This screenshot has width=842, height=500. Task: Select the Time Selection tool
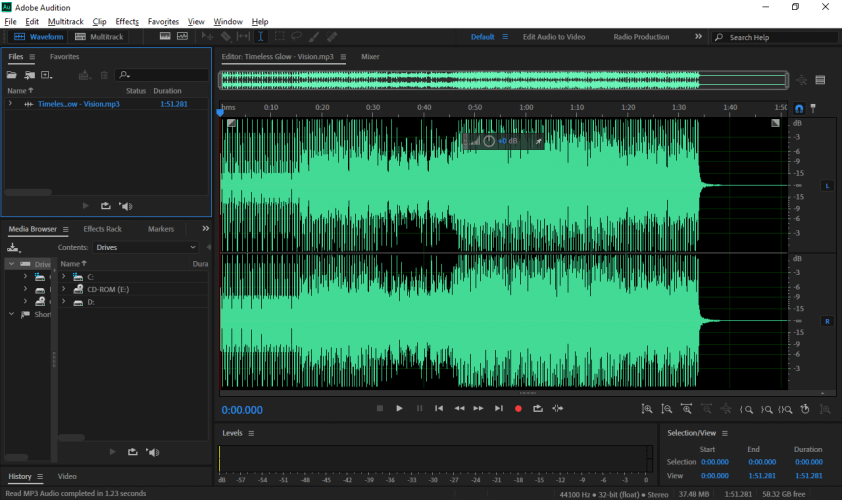260,37
